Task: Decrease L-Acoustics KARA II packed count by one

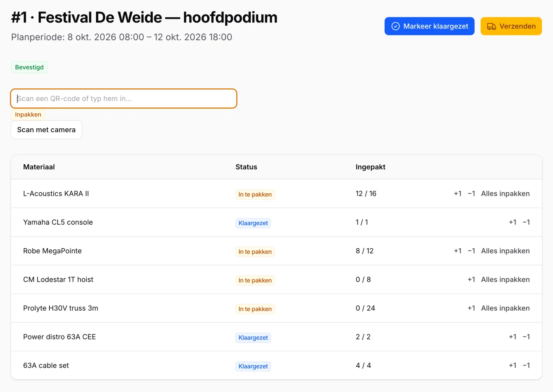Action: [x=471, y=194]
